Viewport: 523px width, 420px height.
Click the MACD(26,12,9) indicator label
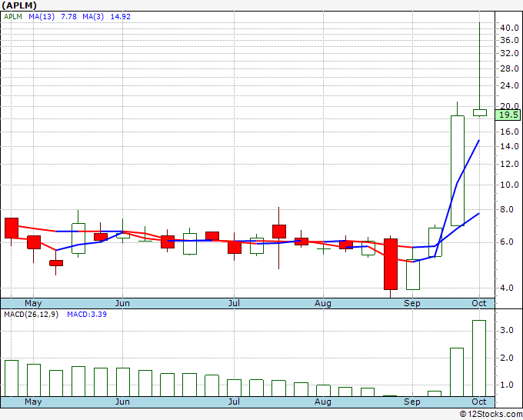tap(31, 315)
